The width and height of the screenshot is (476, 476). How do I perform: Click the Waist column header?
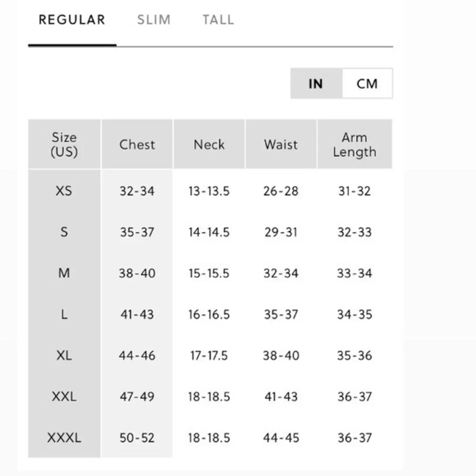(281, 144)
